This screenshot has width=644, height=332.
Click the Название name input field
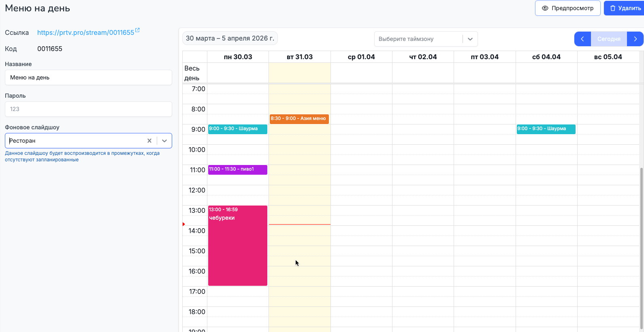click(88, 77)
